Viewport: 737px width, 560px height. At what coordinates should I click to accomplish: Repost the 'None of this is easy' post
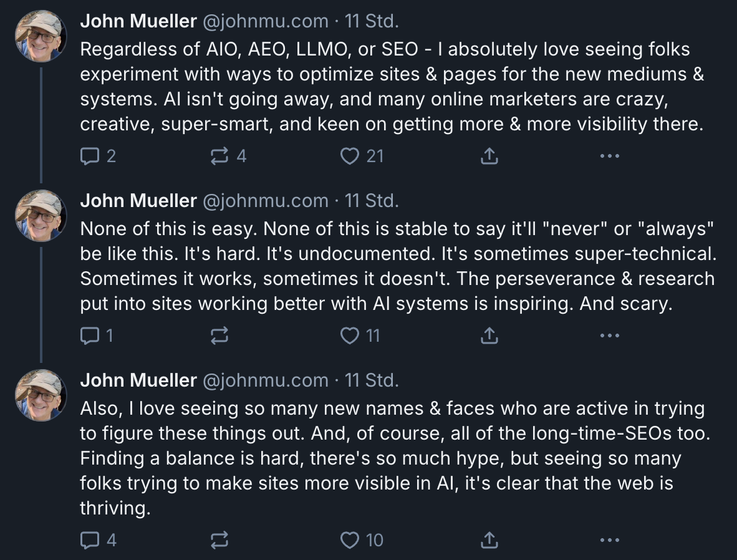tap(219, 336)
